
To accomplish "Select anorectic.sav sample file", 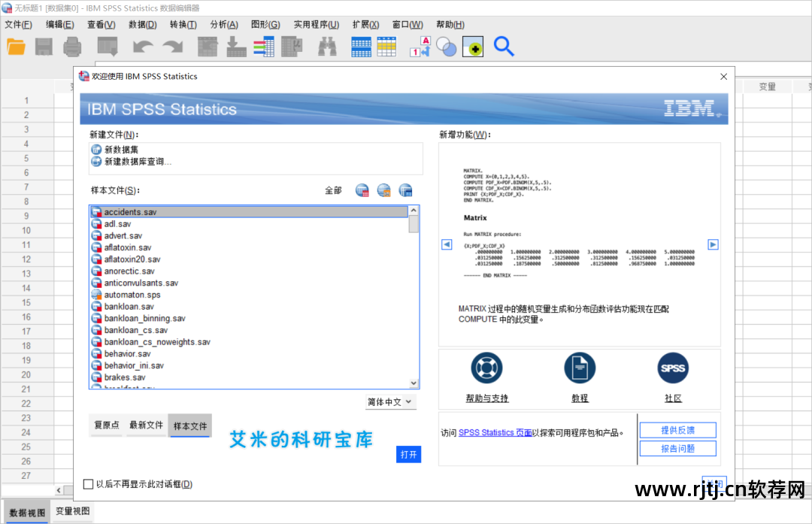I will click(249, 271).
